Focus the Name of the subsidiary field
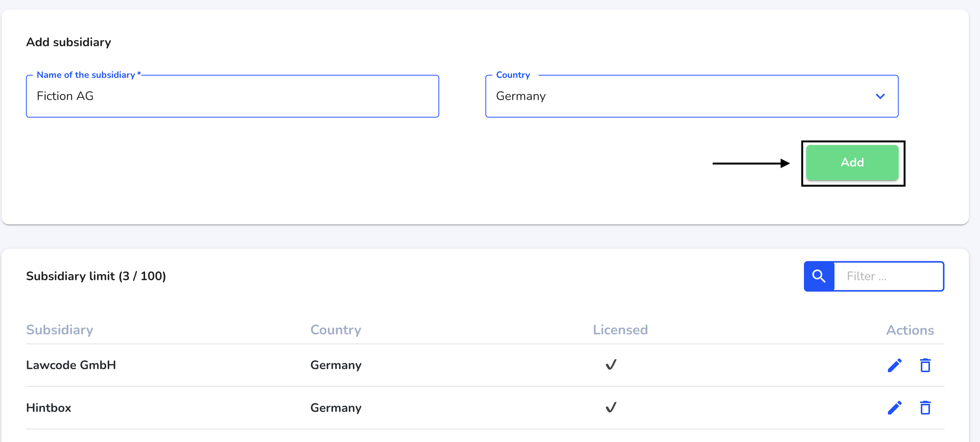The height and width of the screenshot is (442, 980). [233, 96]
